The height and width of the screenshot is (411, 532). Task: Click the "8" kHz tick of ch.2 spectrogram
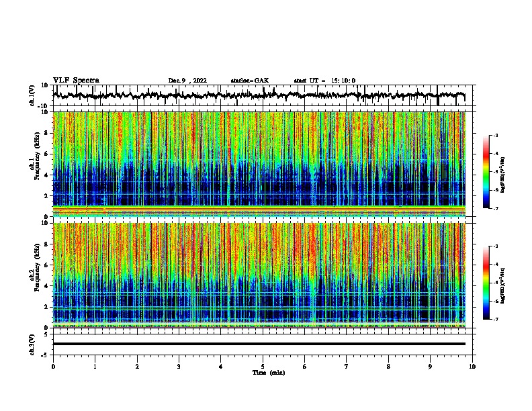(47, 244)
